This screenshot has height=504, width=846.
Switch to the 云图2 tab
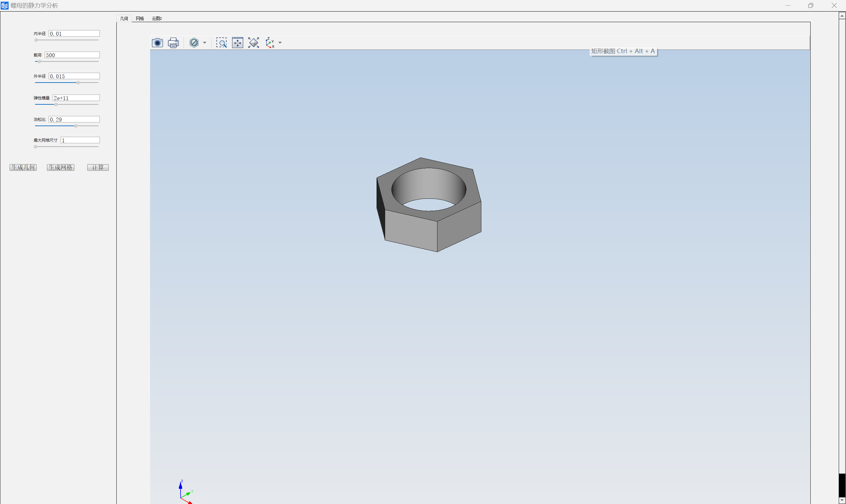[157, 18]
